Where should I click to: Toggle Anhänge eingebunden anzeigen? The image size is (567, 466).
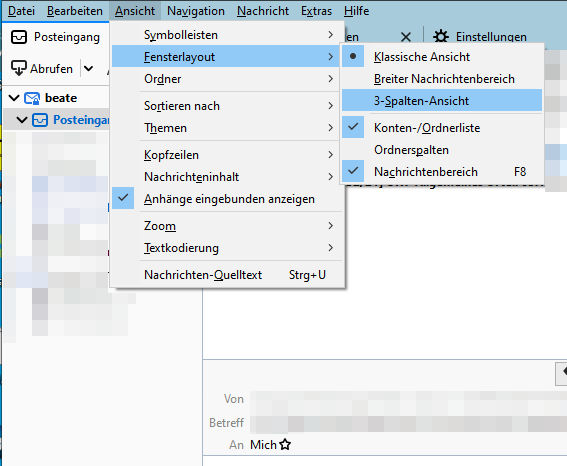(227, 198)
